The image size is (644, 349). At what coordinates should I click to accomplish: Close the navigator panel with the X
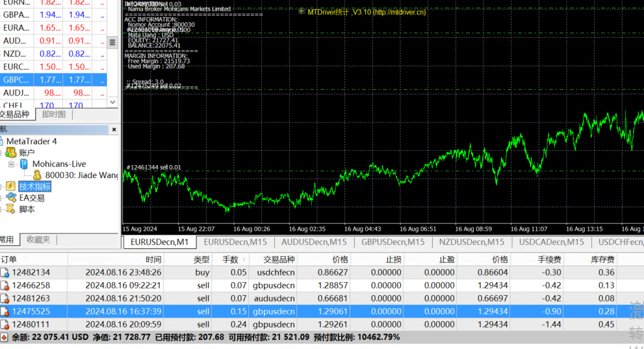click(x=114, y=130)
